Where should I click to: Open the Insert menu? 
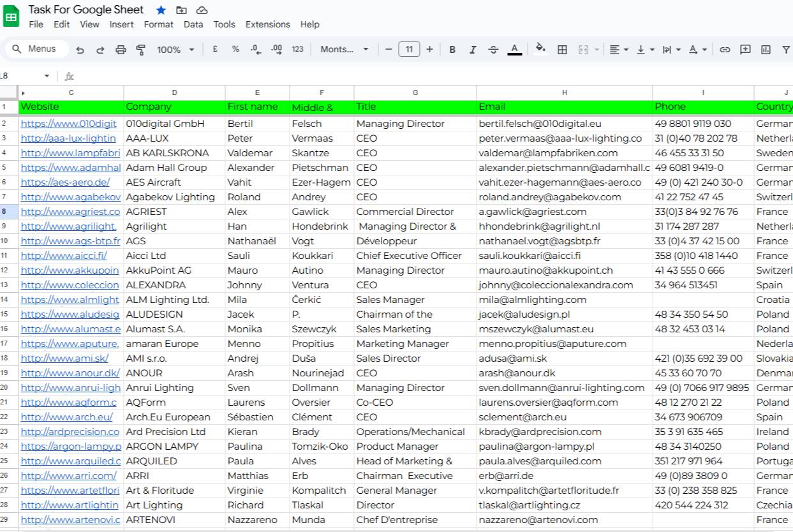pos(121,24)
